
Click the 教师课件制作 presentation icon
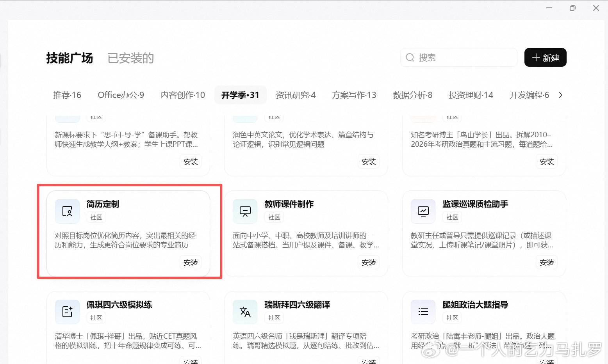click(x=245, y=211)
